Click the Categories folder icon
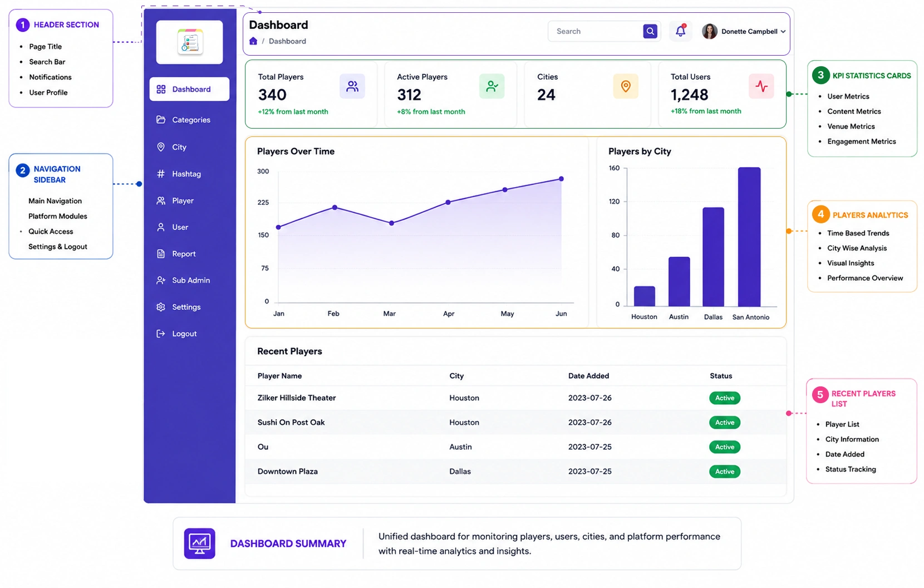Image resolution: width=924 pixels, height=588 pixels. (x=161, y=120)
